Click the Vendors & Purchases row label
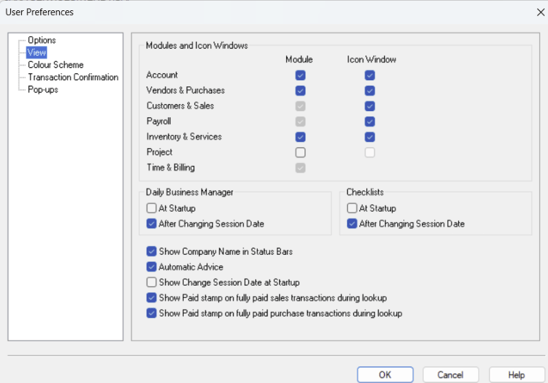The height and width of the screenshot is (383, 548). point(185,91)
